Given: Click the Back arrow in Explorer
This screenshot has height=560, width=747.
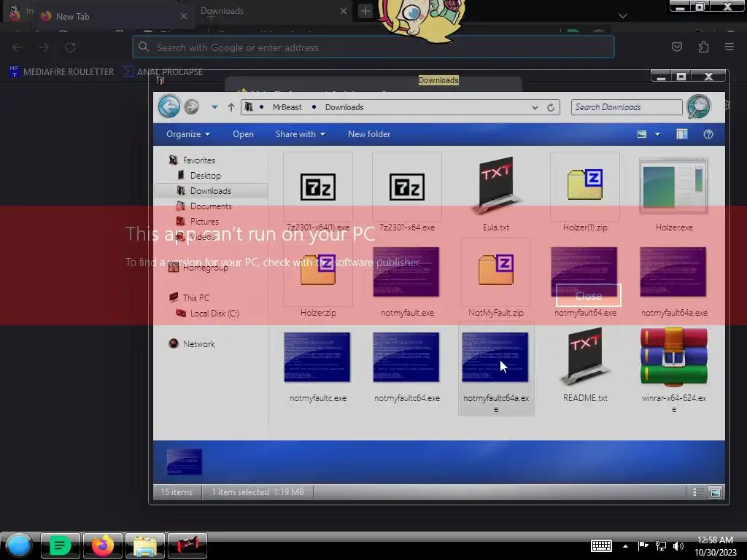Looking at the screenshot, I should point(169,106).
